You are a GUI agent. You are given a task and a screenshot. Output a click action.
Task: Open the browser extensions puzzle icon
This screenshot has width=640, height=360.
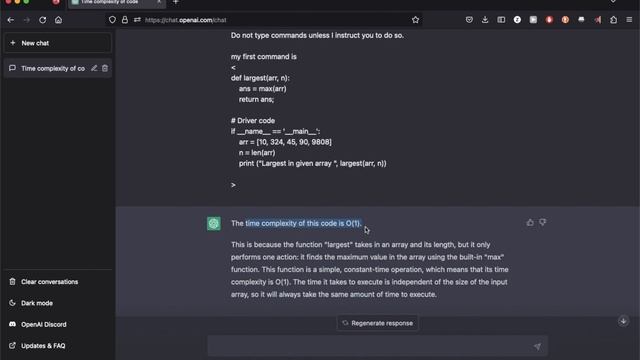[x=613, y=20]
